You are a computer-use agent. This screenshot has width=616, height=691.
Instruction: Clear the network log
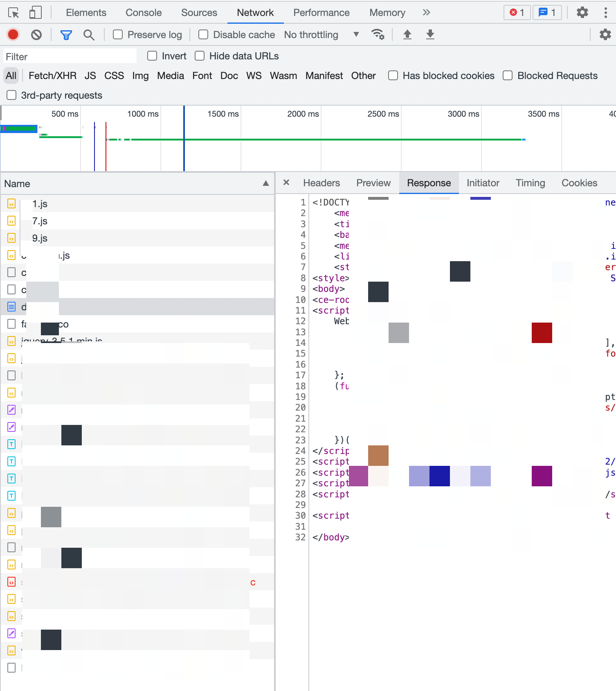pyautogui.click(x=36, y=35)
